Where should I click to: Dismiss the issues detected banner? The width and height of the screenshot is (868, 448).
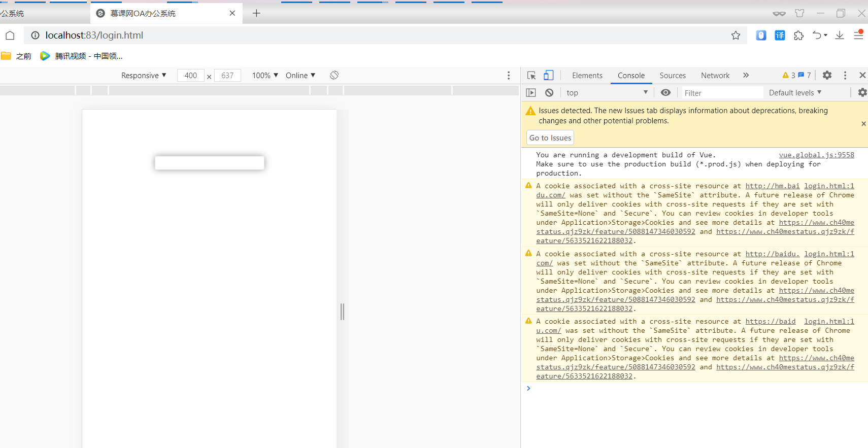(863, 124)
